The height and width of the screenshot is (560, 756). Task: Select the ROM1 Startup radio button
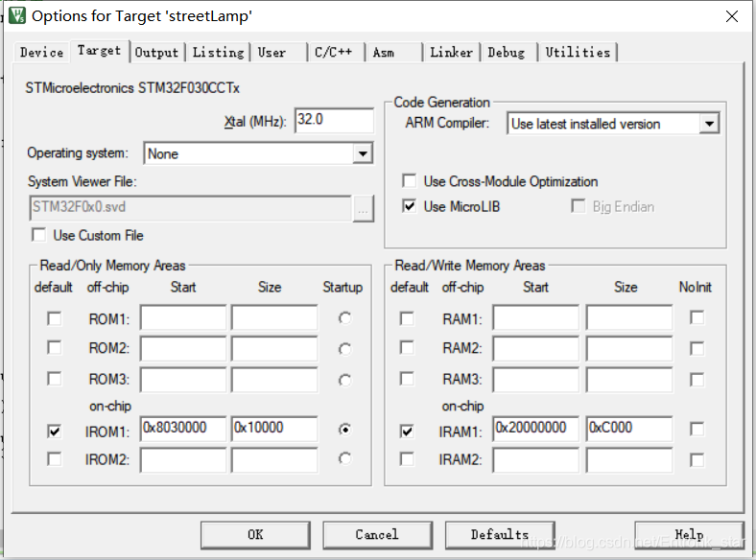(344, 318)
